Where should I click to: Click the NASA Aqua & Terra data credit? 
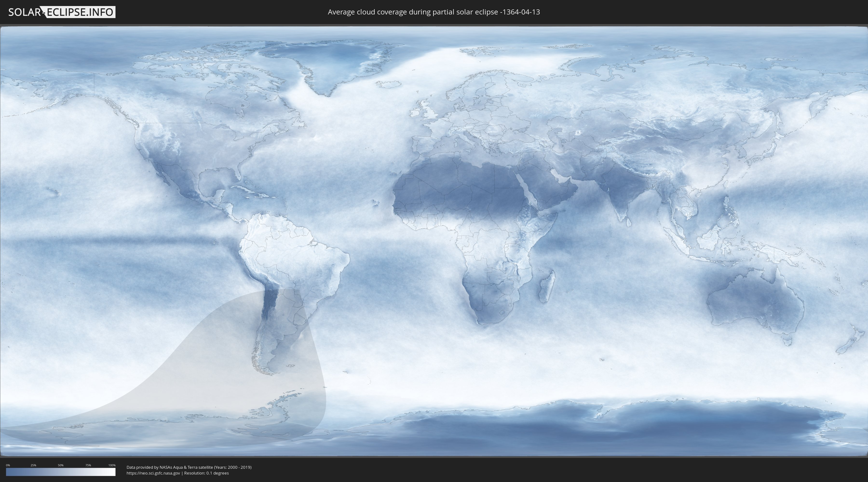pyautogui.click(x=189, y=467)
